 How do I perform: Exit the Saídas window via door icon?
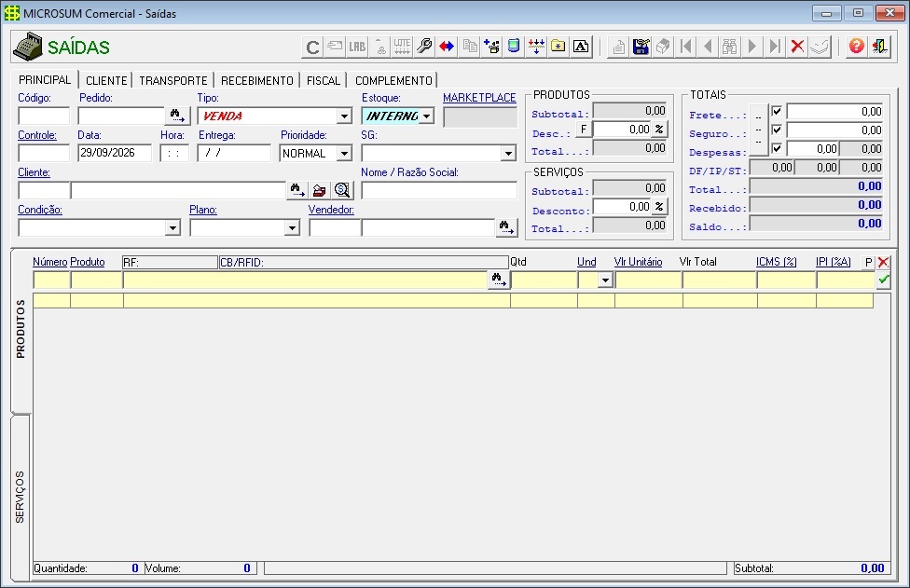click(x=879, y=47)
